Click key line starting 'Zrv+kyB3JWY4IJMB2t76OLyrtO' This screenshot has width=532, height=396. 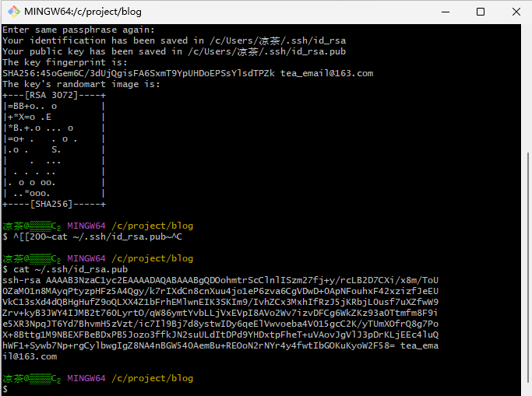point(220,313)
